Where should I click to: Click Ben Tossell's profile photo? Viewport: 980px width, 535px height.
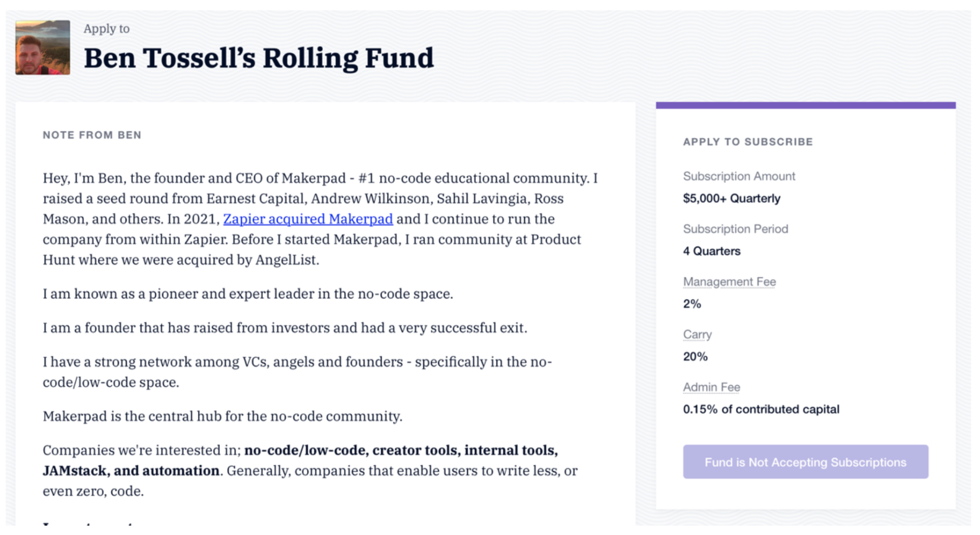coord(43,48)
